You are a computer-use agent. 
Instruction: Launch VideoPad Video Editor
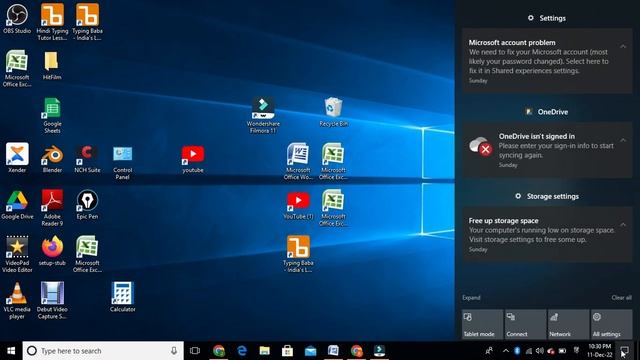[x=17, y=254]
